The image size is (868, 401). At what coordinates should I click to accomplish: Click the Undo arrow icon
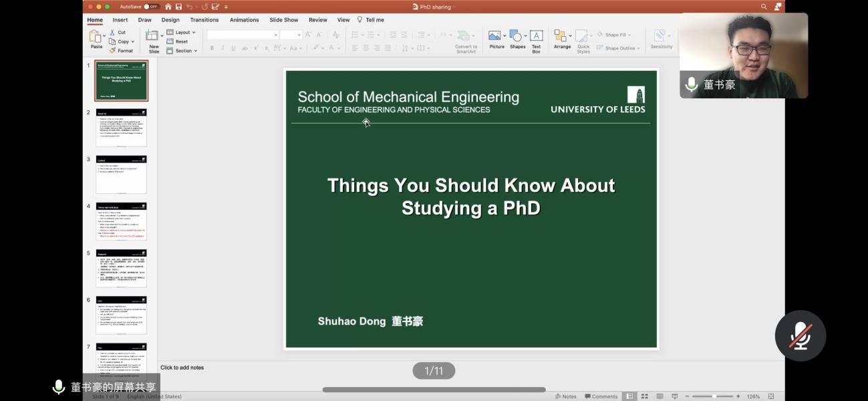click(x=190, y=7)
